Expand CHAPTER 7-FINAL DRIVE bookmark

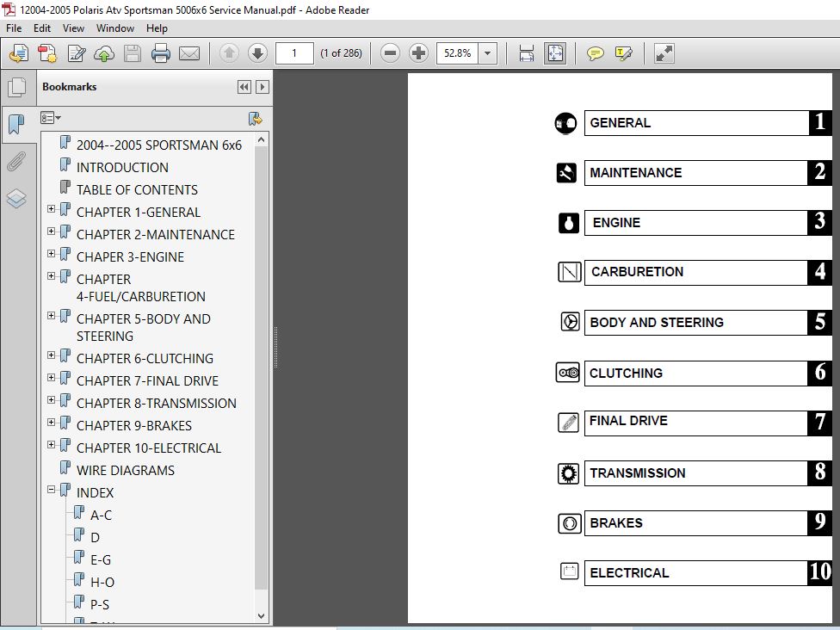(x=51, y=378)
